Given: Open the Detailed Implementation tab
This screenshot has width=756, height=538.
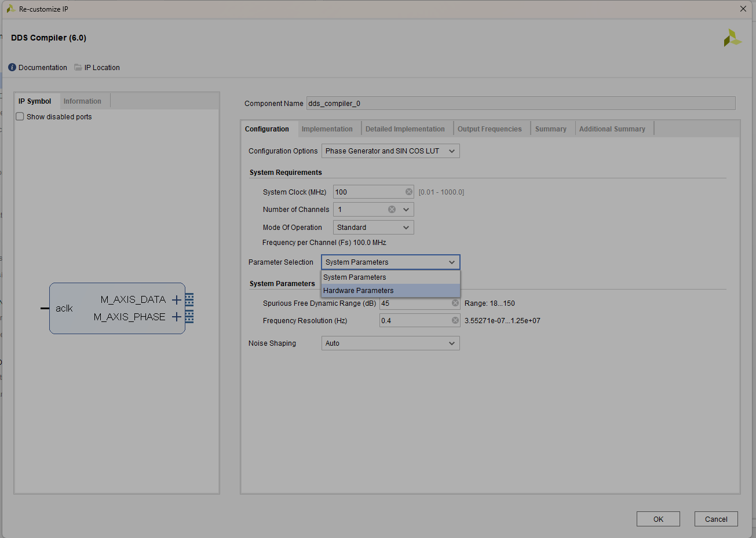Looking at the screenshot, I should [x=405, y=129].
